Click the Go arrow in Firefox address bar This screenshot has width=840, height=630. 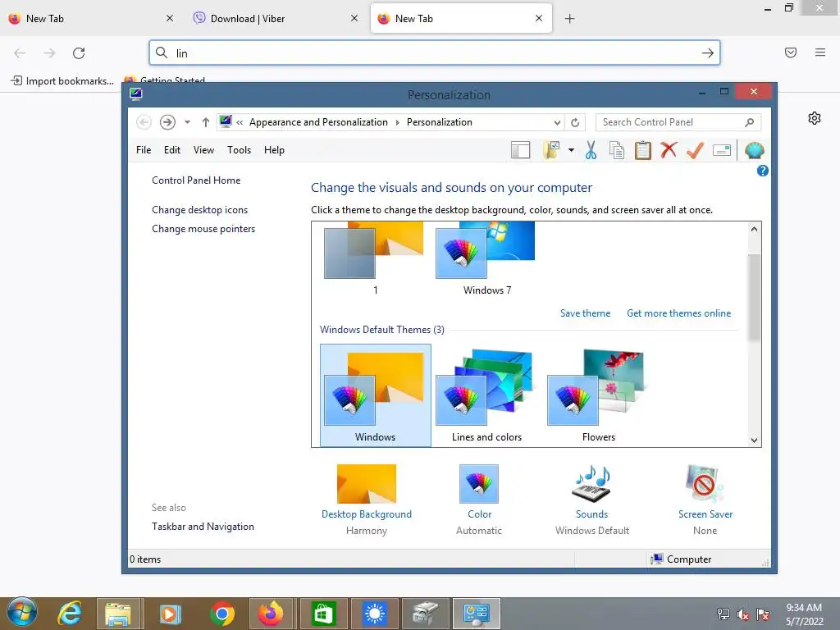(x=708, y=53)
